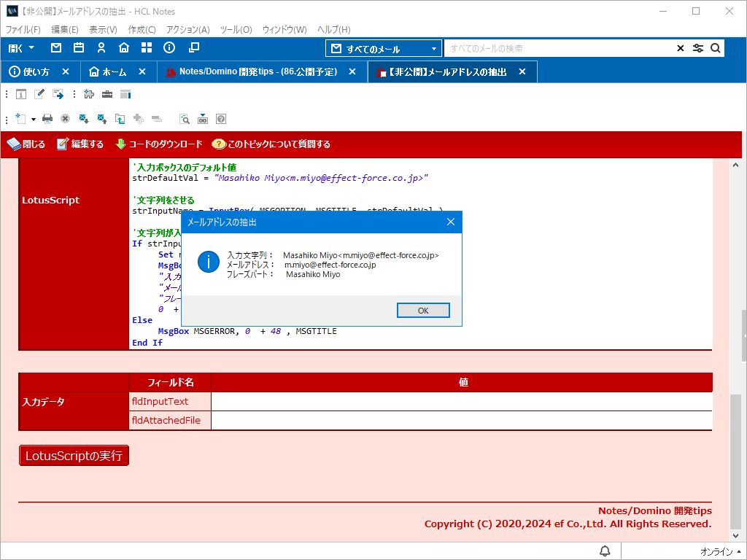
Task: Click the magnifier search icon
Action: 716,49
